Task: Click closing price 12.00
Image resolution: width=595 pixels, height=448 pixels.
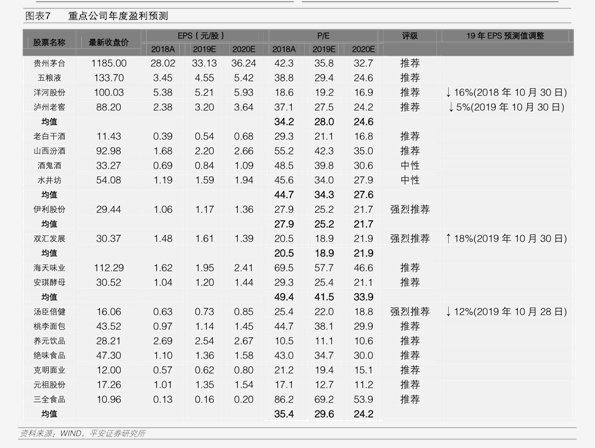Action: [x=109, y=370]
